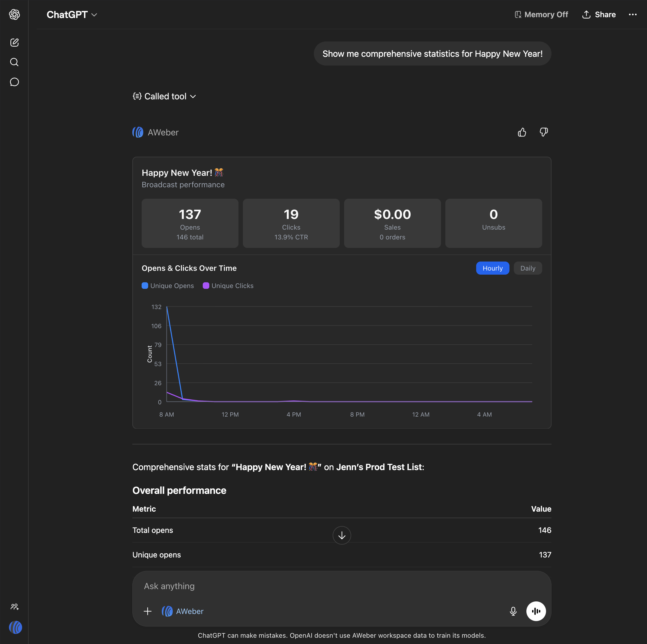The image size is (647, 644).
Task: Expand the Called tool details
Action: 165,96
